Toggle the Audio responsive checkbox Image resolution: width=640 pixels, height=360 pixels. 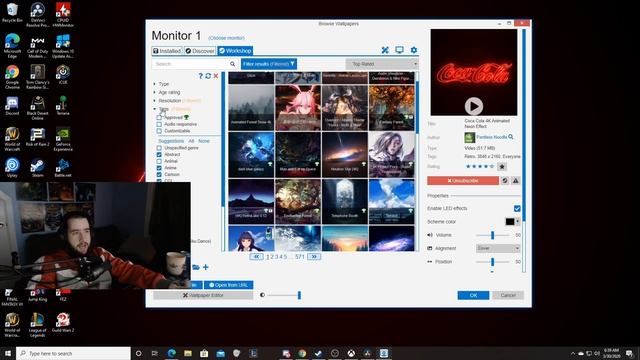tap(159, 124)
